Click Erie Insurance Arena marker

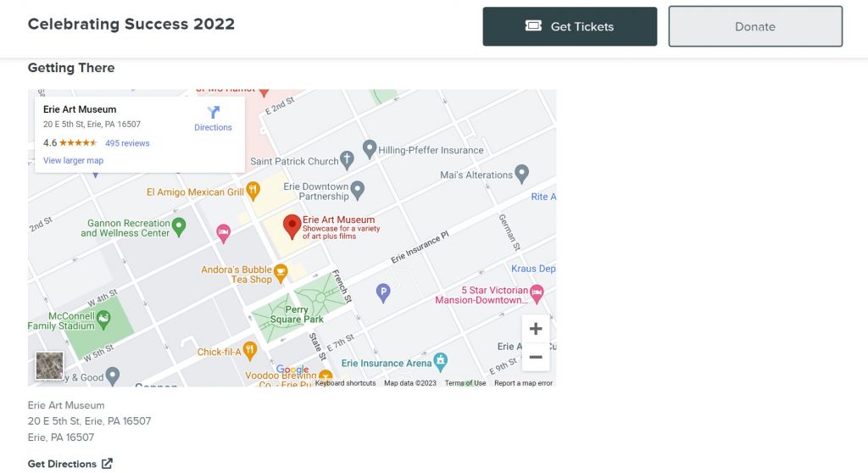tap(440, 361)
